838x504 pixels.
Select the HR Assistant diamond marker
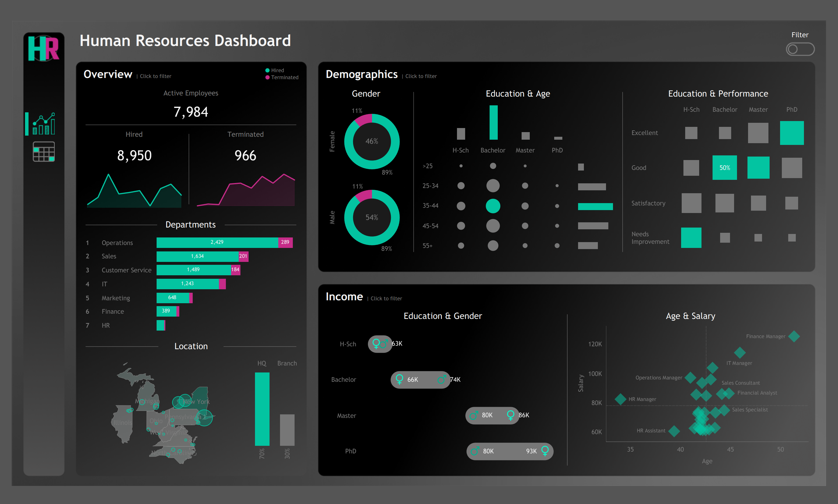[x=674, y=431]
